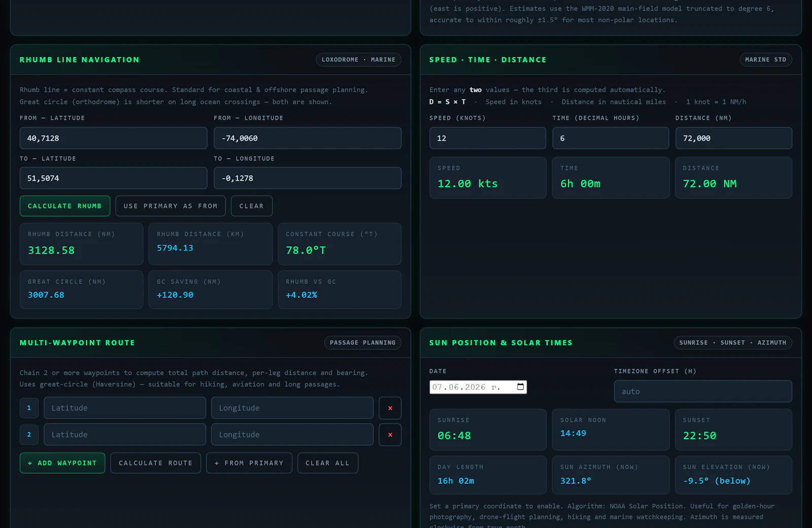Click rhumb distance km value 5794.13

[175, 248]
